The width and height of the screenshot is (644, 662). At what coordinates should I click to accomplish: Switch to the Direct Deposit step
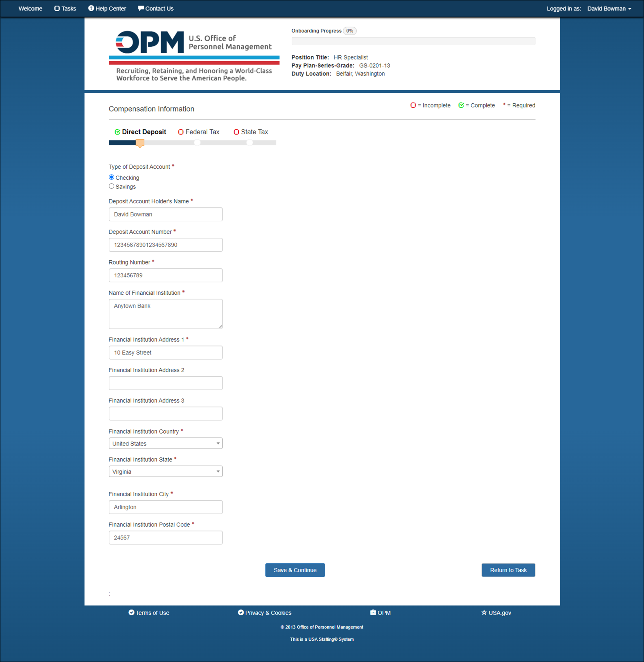(140, 132)
